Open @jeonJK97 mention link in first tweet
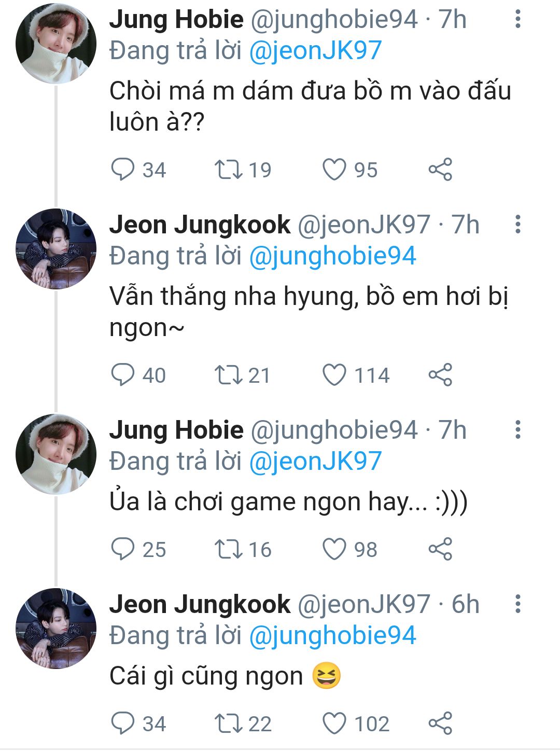 click(315, 50)
